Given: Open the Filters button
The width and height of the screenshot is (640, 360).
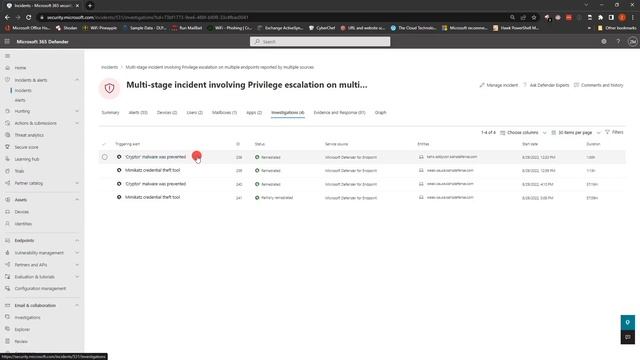Looking at the screenshot, I should point(614,132).
